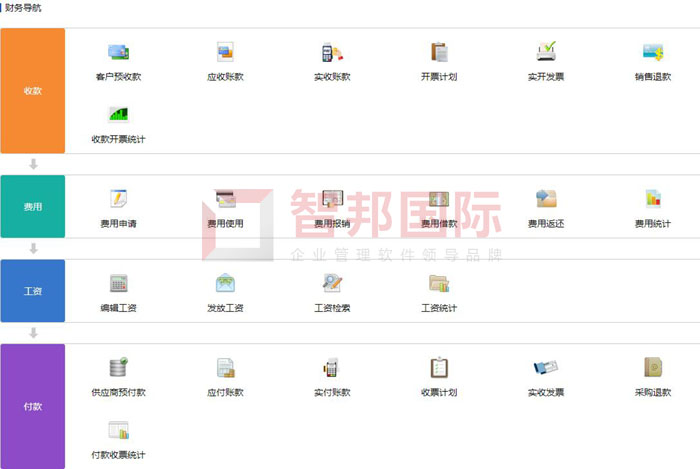
Task: Click the 实开发票 text label
Action: pos(546,77)
